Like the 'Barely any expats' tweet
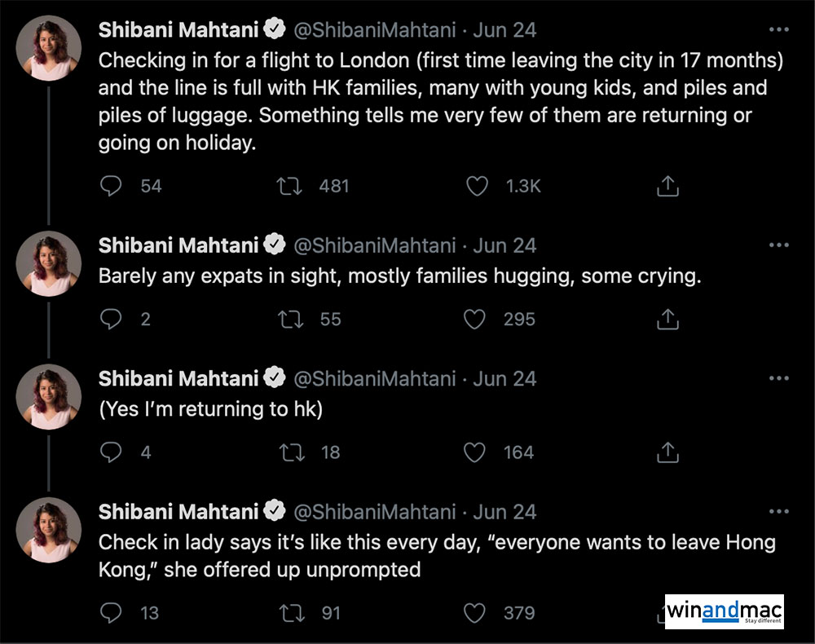 (x=474, y=320)
